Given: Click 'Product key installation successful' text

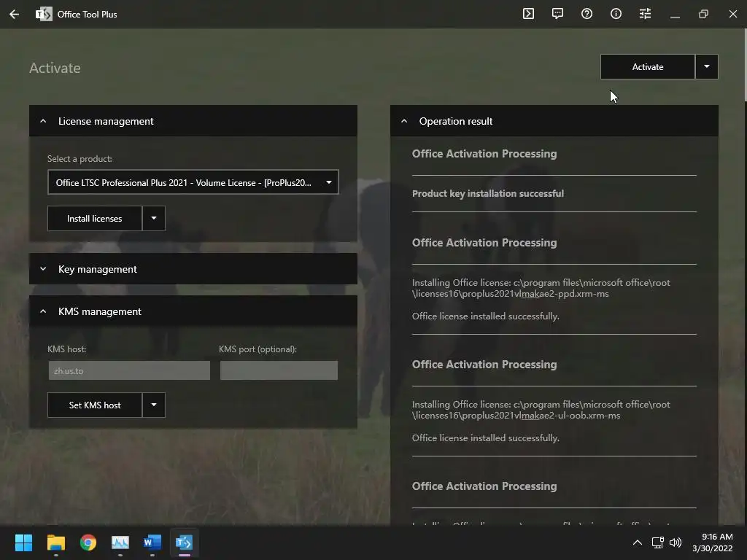Looking at the screenshot, I should (488, 193).
